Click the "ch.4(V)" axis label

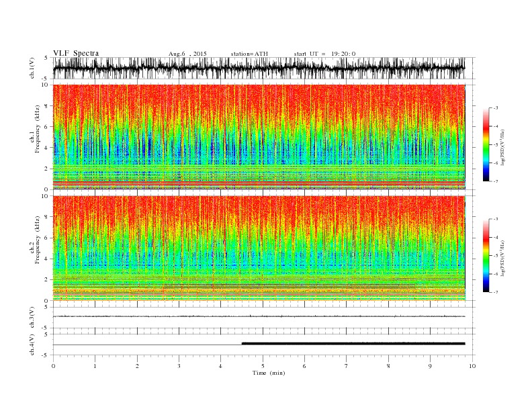tap(32, 345)
